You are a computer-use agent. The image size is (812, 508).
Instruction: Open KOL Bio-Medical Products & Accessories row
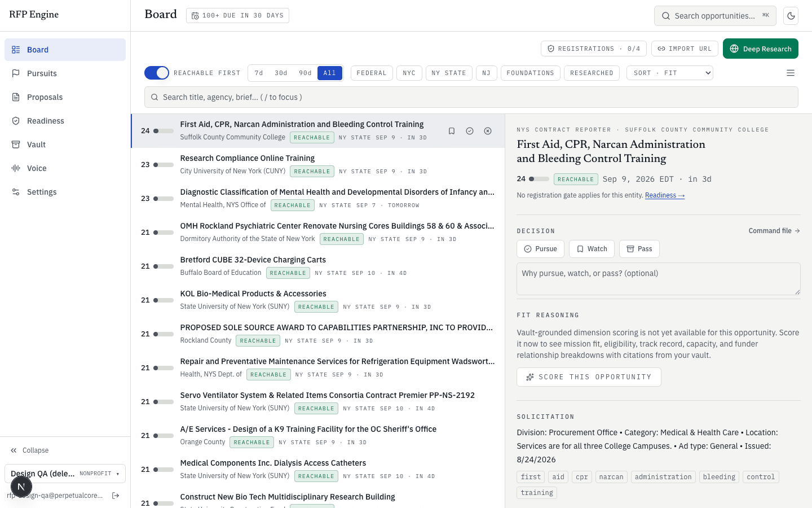[x=318, y=300]
